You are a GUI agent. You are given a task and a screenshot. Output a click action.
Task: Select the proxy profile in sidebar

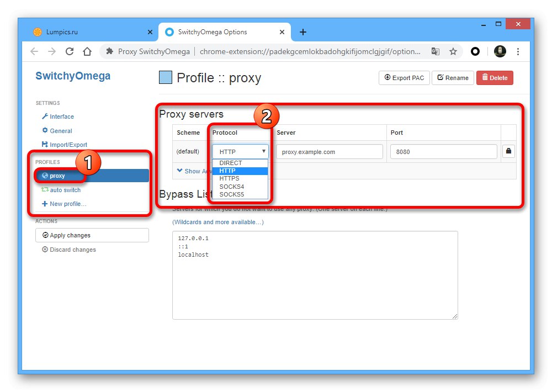click(x=92, y=176)
